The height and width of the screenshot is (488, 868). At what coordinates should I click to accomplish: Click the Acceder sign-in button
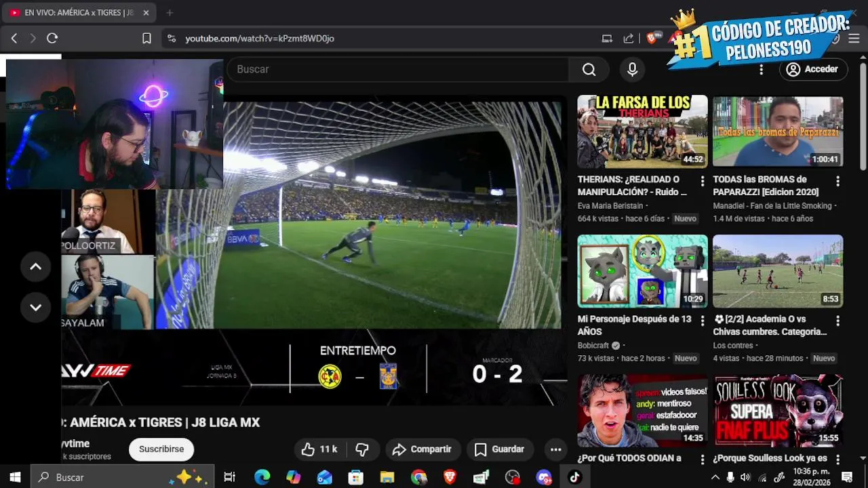point(812,69)
